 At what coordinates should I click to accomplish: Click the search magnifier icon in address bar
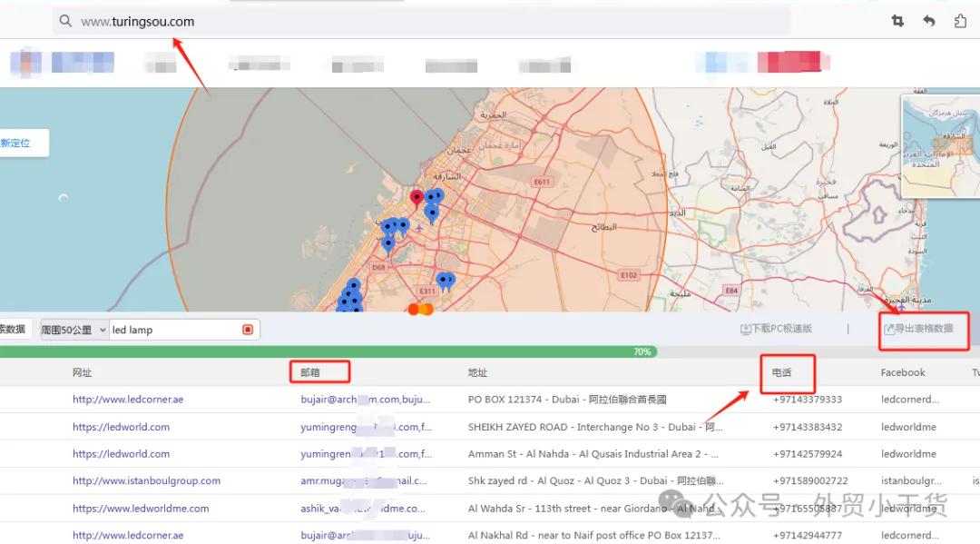(65, 21)
